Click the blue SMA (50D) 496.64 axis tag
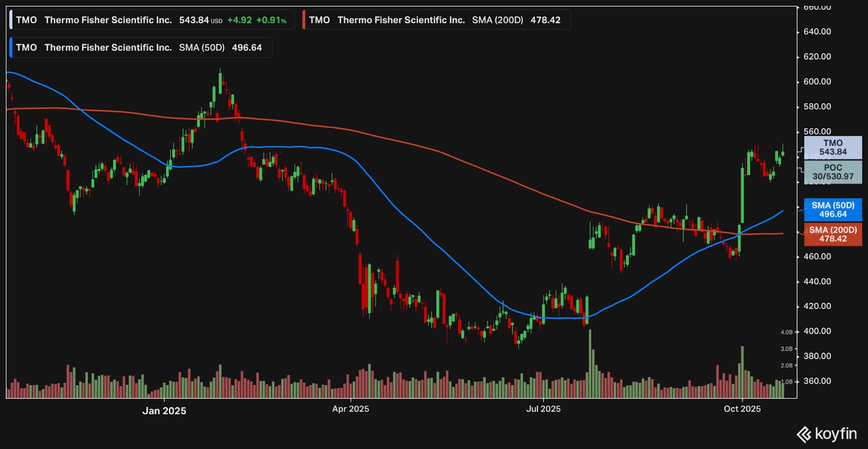868x449 pixels. (833, 210)
